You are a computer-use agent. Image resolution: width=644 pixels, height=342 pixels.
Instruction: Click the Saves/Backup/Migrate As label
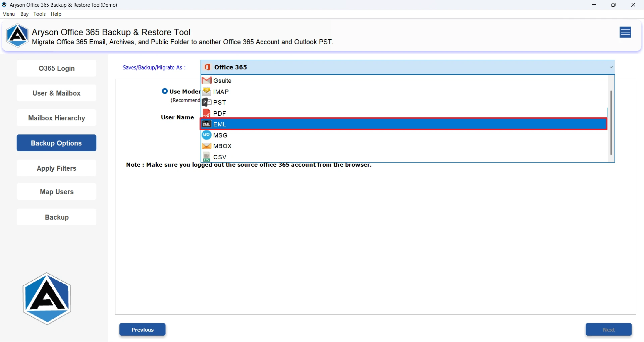154,67
